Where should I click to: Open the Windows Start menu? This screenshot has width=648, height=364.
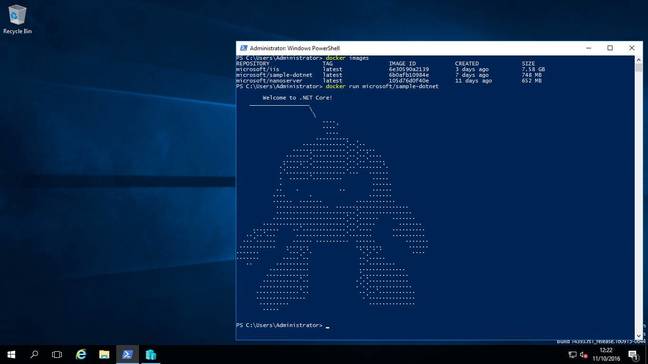(x=11, y=354)
